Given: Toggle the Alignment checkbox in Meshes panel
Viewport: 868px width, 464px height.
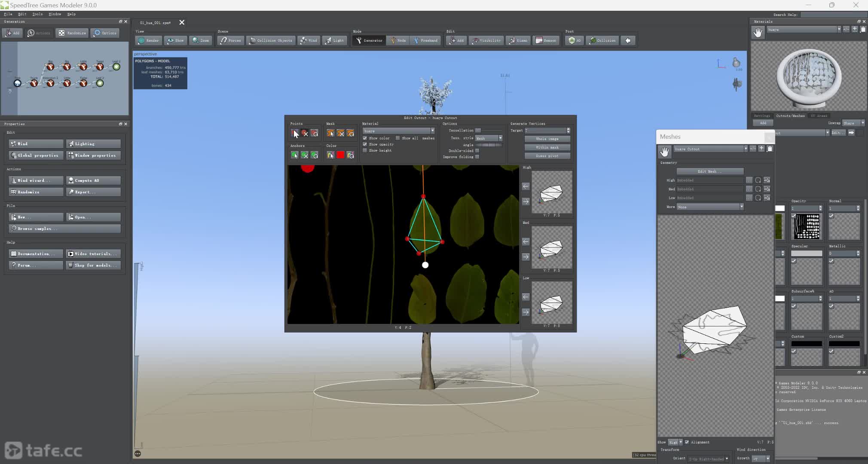Looking at the screenshot, I should (687, 442).
